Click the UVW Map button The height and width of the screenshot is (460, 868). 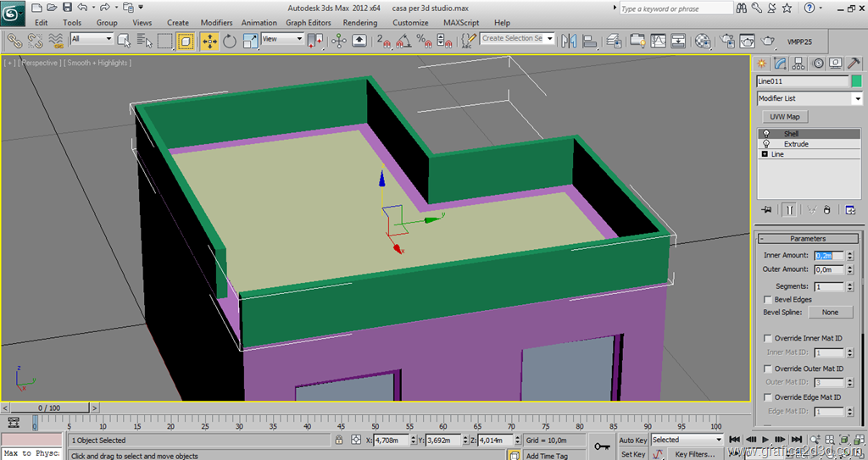point(784,117)
